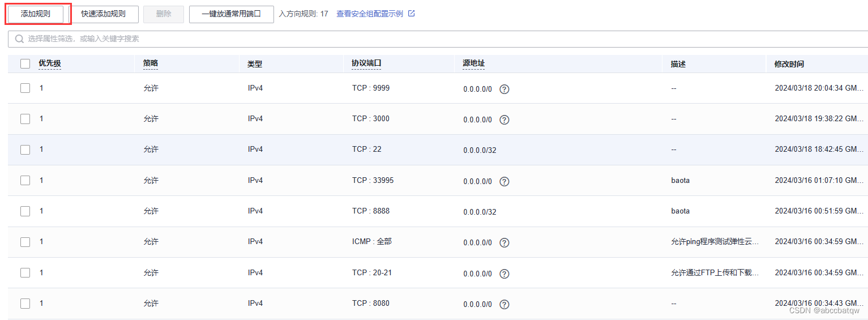This screenshot has height=320, width=868.
Task: Click the 源地址 column header
Action: [473, 63]
